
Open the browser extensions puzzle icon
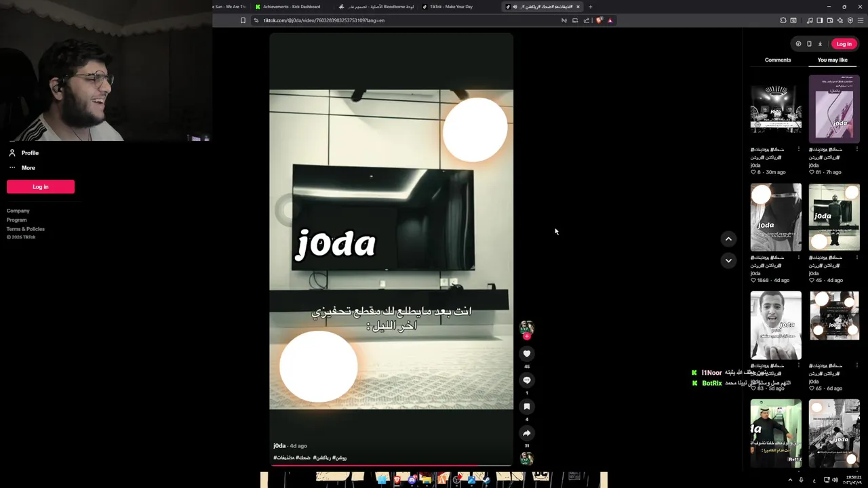783,20
